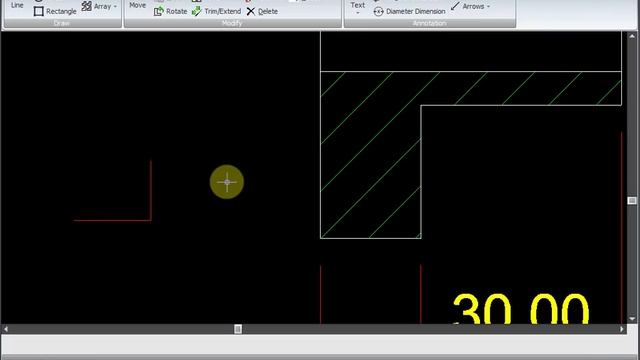The height and width of the screenshot is (360, 640).
Task: Select the Trim/Extend tool
Action: (216, 11)
